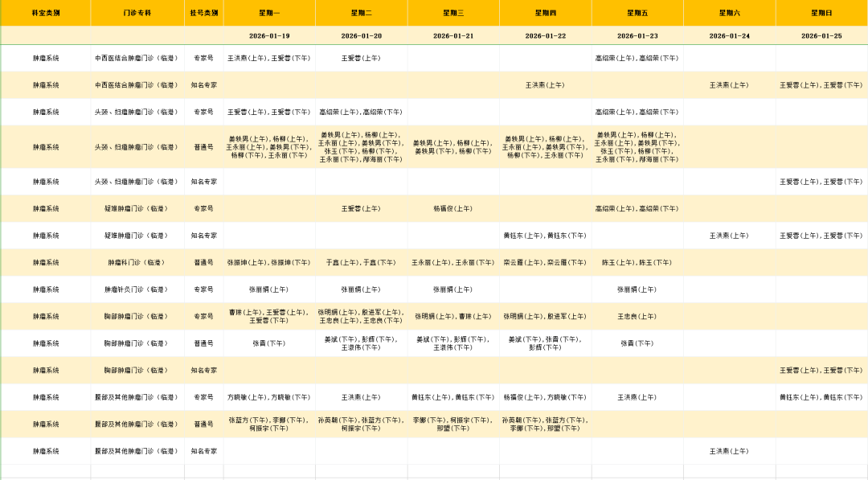
Task: Click the 2026-01-19 date cell
Action: tap(269, 36)
